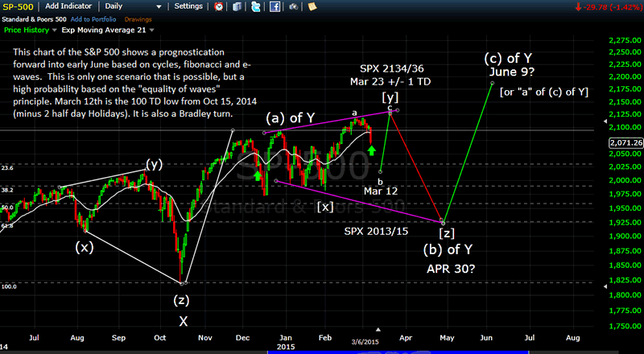Select the prognostication text note on chart
644x354 pixels.
pos(134,84)
